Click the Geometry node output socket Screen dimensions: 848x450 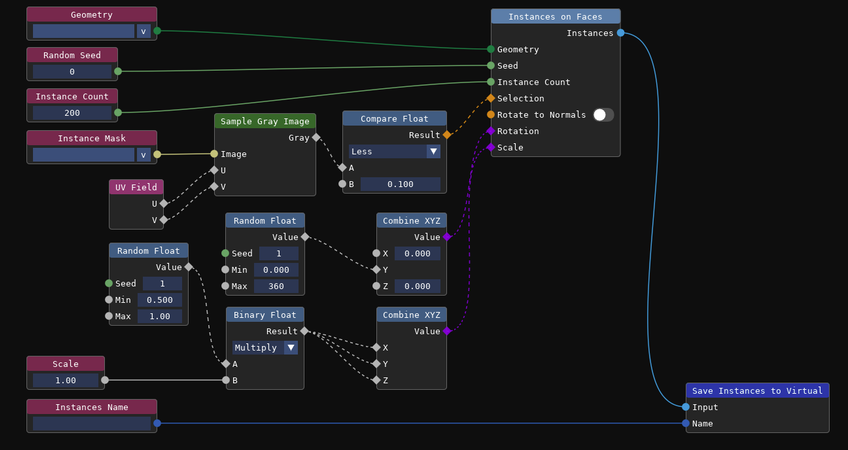[157, 31]
